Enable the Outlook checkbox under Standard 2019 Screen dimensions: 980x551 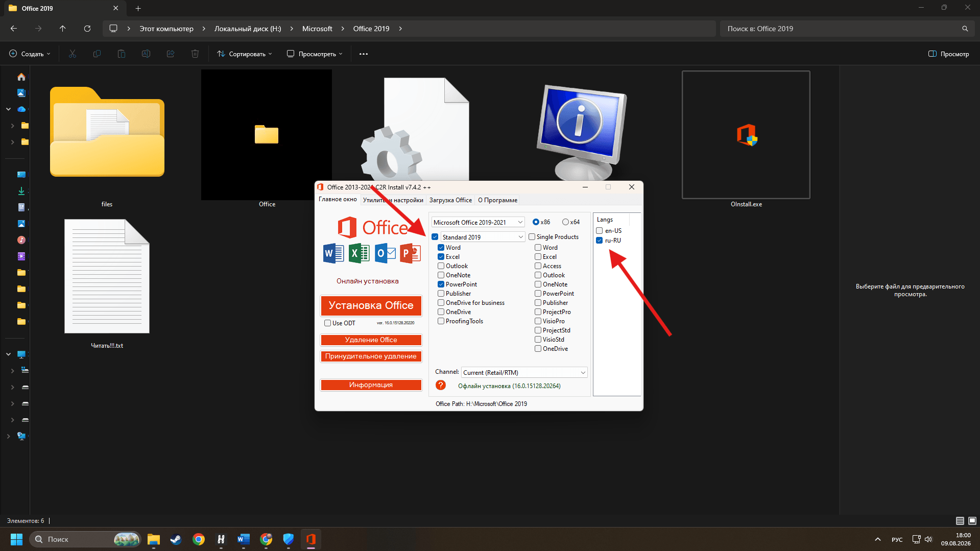tap(441, 266)
